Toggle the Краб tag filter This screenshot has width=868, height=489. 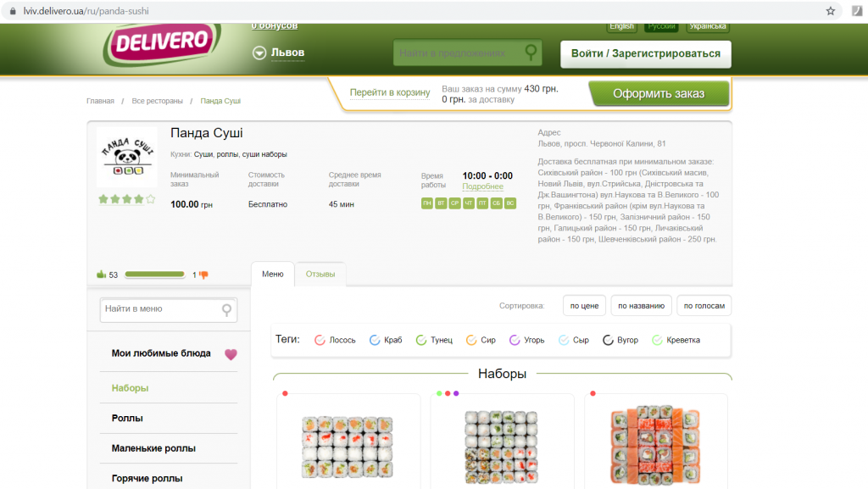[x=386, y=340]
